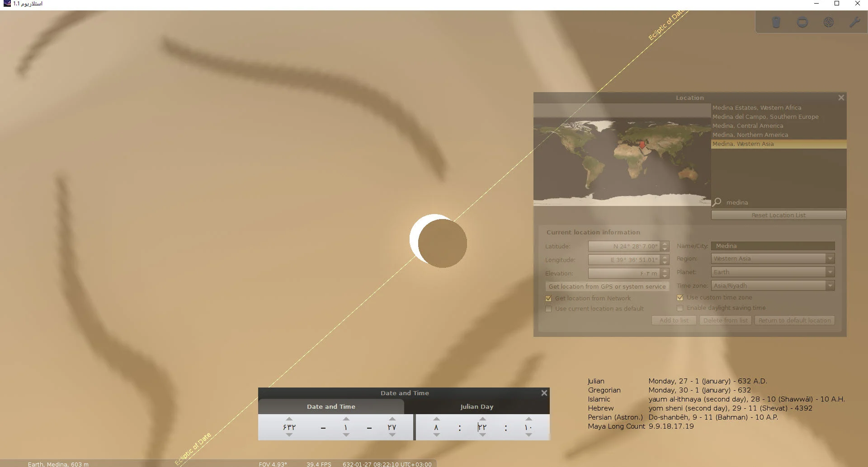Screen dimensions: 868x467
Task: Click the magnifier search icon in Location
Action: pos(717,202)
